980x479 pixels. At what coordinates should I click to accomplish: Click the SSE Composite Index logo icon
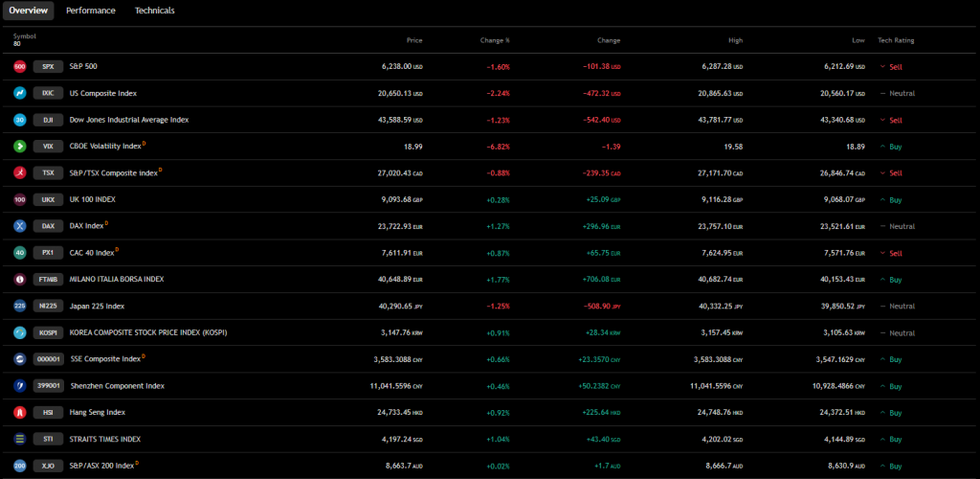tap(19, 359)
